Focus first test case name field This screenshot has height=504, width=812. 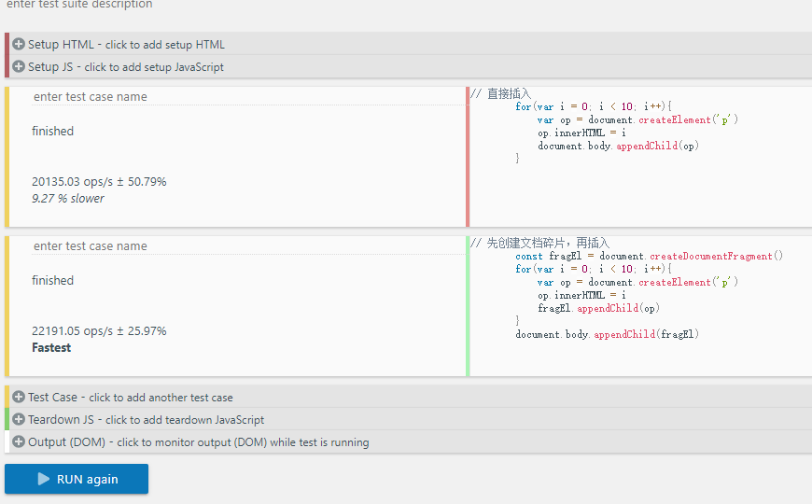[248, 96]
